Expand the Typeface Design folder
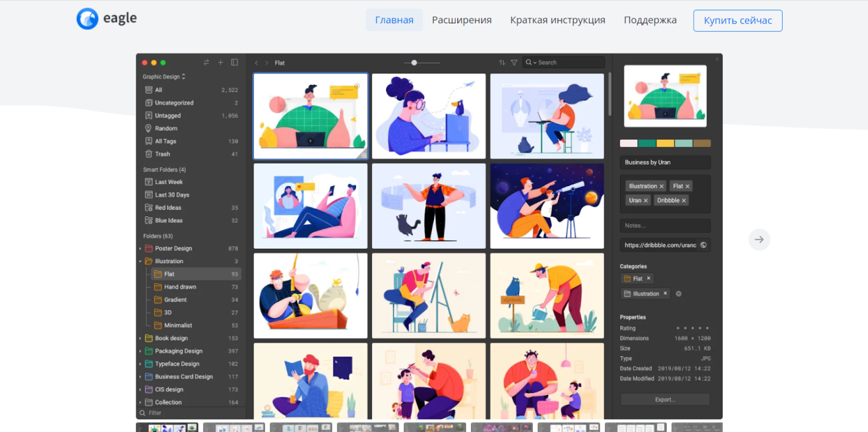The width and height of the screenshot is (868, 432). tap(141, 364)
